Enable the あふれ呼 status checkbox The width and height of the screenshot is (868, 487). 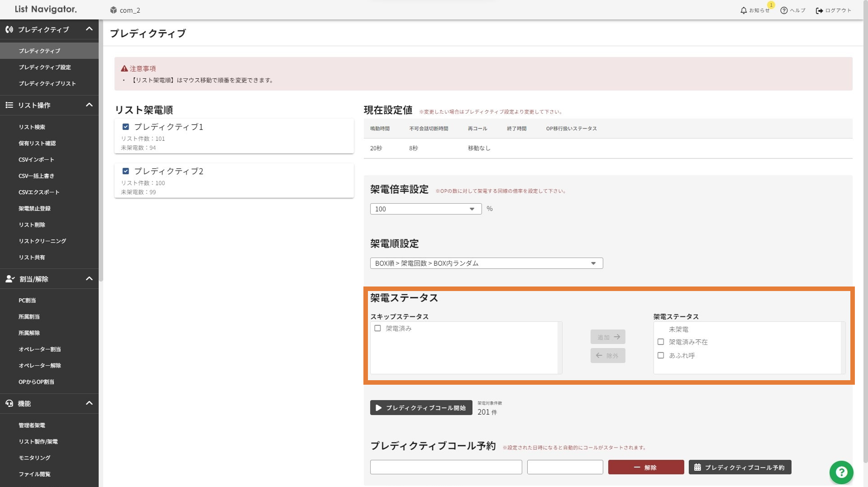click(661, 355)
